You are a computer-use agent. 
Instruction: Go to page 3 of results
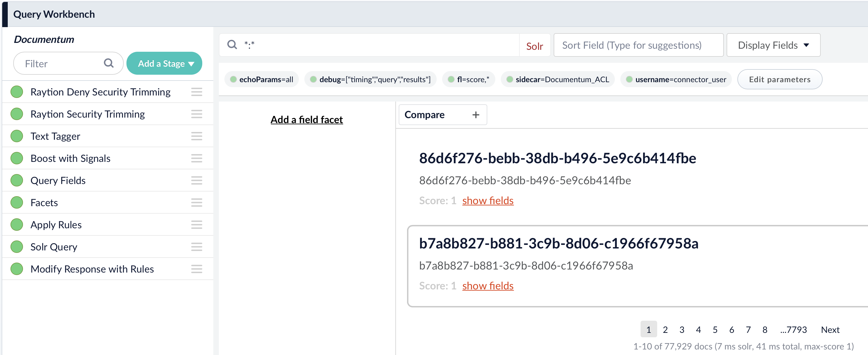pos(682,329)
